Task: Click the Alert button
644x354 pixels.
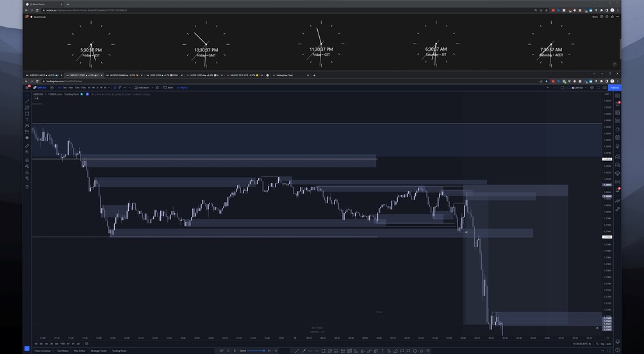Action: [168, 88]
